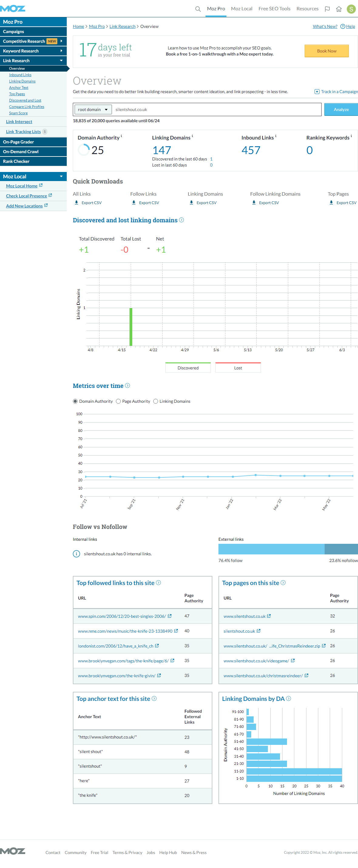Open the home icon in top bar
This screenshot has width=358, height=868.
point(339,9)
